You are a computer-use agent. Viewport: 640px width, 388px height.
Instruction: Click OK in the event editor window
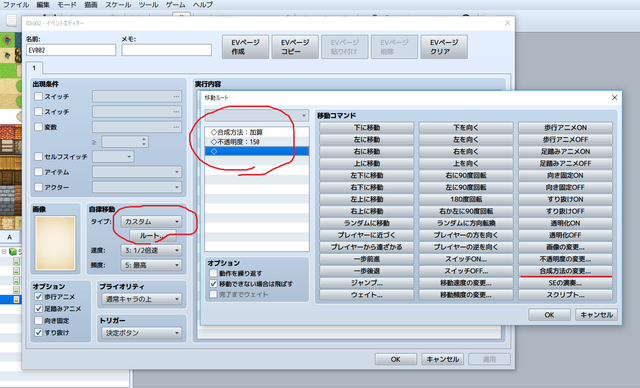[x=396, y=359]
